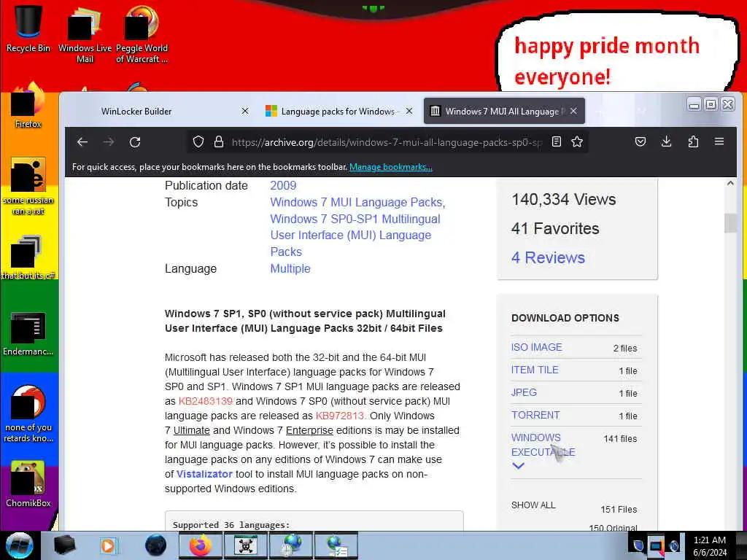
Task: Select TORRENT download option
Action: (535, 415)
